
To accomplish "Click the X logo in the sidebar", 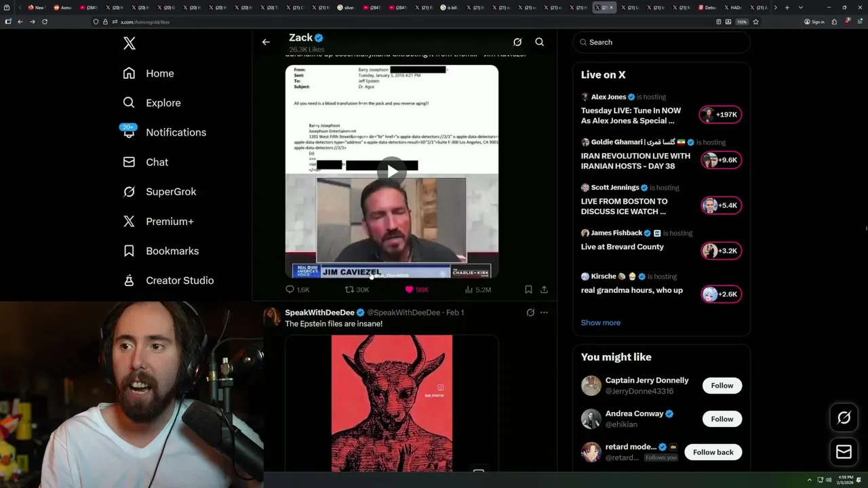I will pos(130,43).
